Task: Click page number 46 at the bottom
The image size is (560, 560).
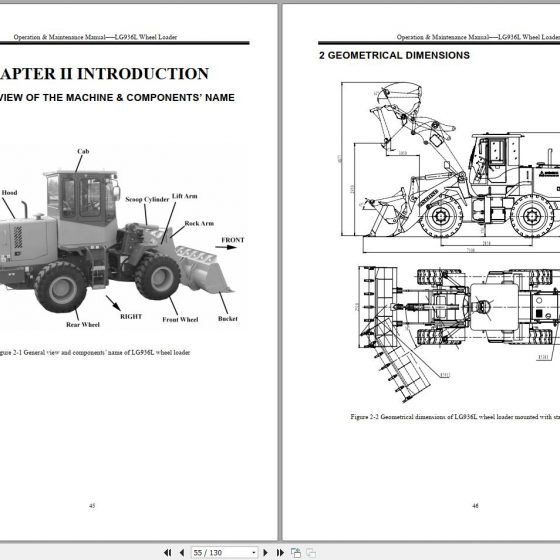Action: pyautogui.click(x=475, y=505)
